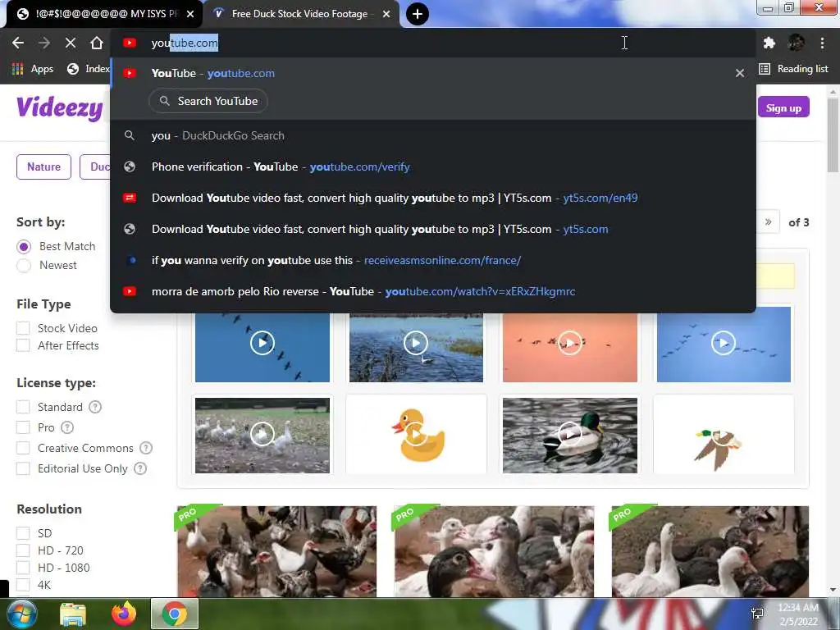The height and width of the screenshot is (630, 840).
Task: Open the Chrome three-dot menu
Action: (x=822, y=43)
